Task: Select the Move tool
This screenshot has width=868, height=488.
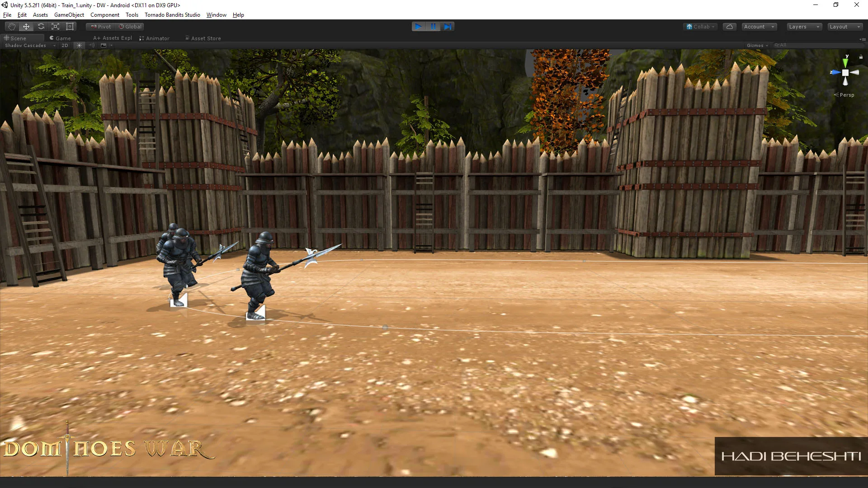Action: 26,27
